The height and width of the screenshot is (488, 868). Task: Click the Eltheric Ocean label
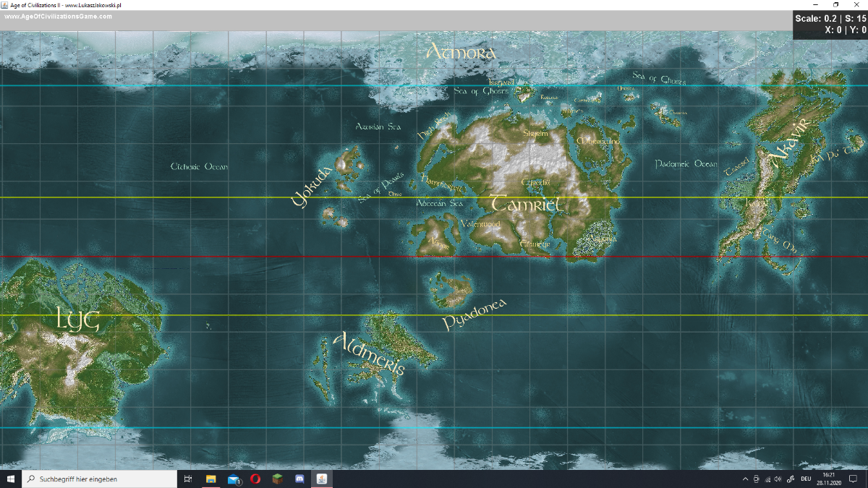(199, 167)
